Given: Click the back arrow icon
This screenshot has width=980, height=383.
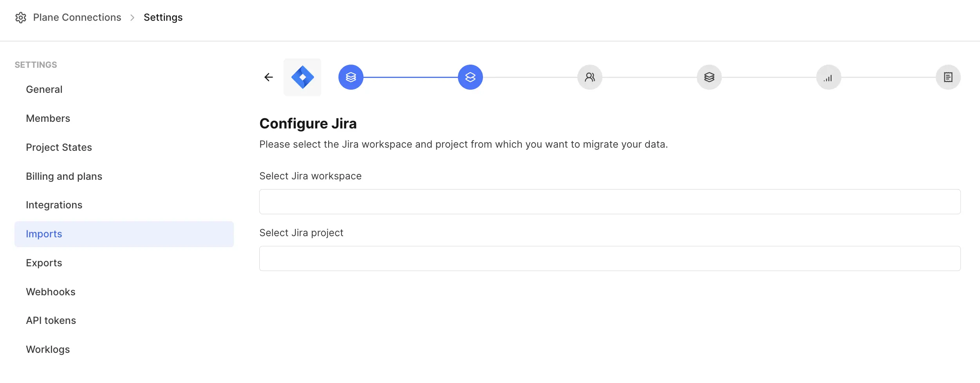Looking at the screenshot, I should (269, 77).
